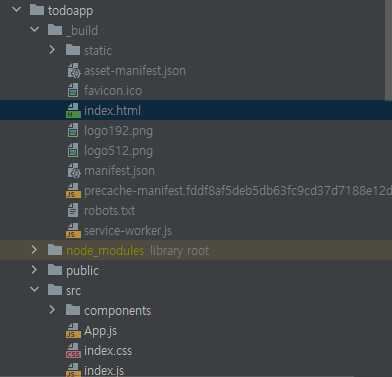392x377 pixels.
Task: Click the index.css file icon
Action: [x=73, y=351]
